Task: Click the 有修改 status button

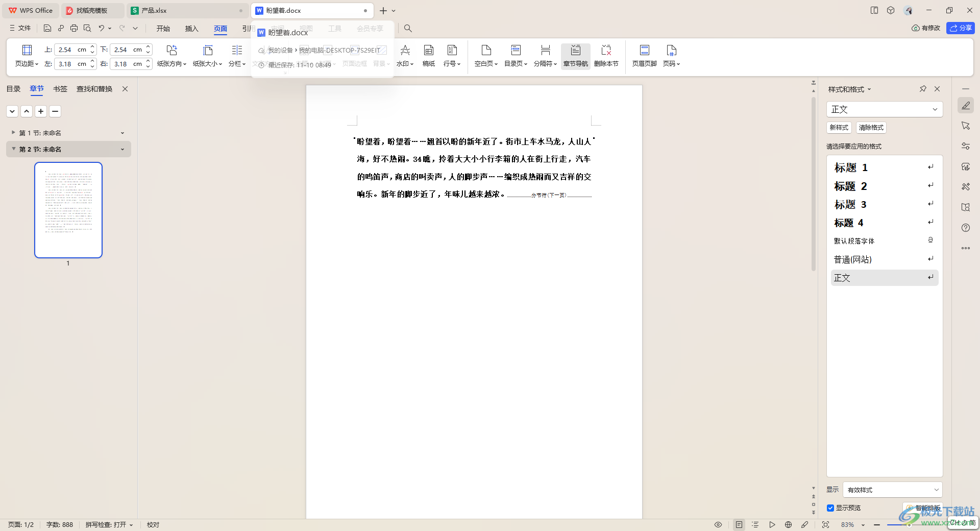Action: (x=926, y=28)
